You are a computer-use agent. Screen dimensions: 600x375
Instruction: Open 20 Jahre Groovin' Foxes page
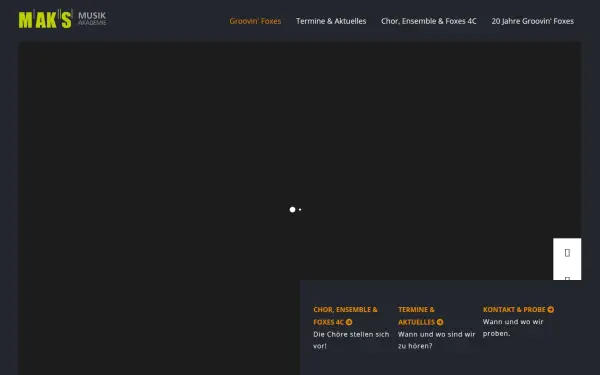click(533, 21)
